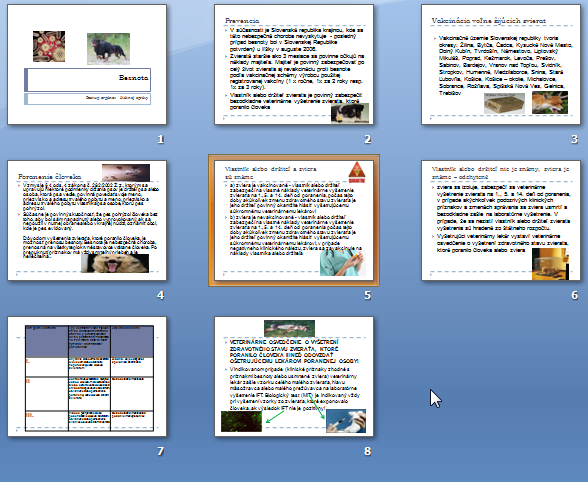Click the fox photo on slide 3
This screenshot has height=482, width=588.
click(550, 102)
